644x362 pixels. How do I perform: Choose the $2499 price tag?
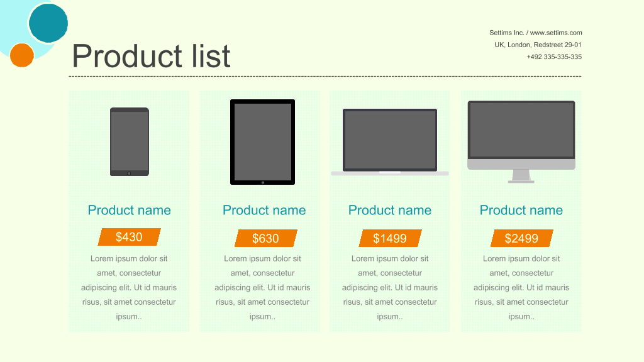(x=521, y=238)
